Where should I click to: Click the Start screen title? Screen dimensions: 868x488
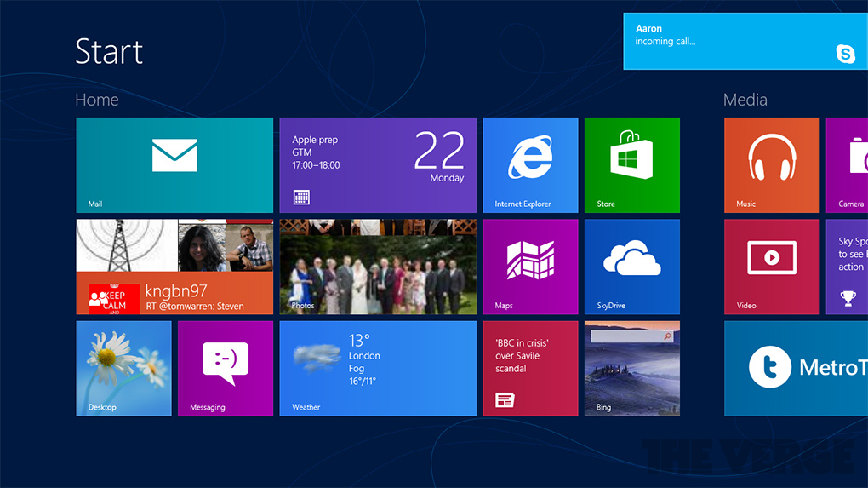pos(109,51)
